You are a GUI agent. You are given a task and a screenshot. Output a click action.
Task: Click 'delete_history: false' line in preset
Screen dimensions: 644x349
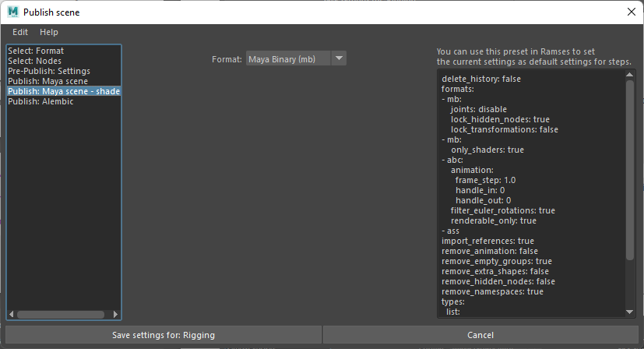pyautogui.click(x=481, y=79)
